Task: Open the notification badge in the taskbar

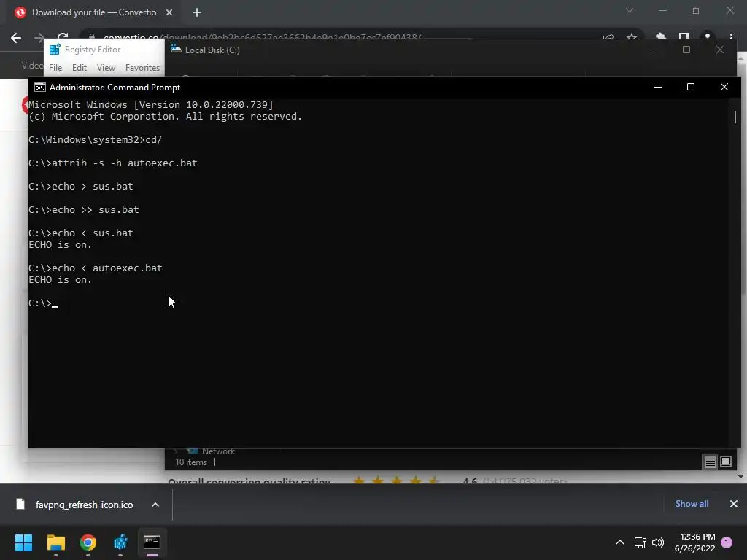Action: [727, 542]
